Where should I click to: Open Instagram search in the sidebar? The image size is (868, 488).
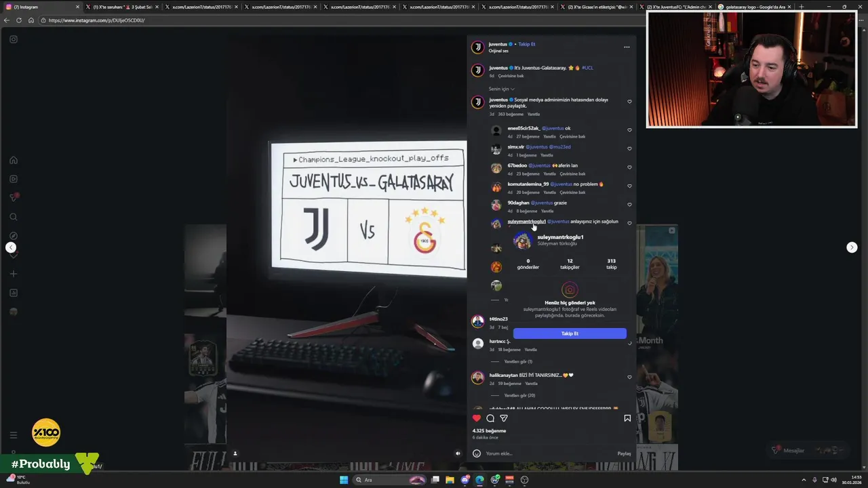[13, 217]
